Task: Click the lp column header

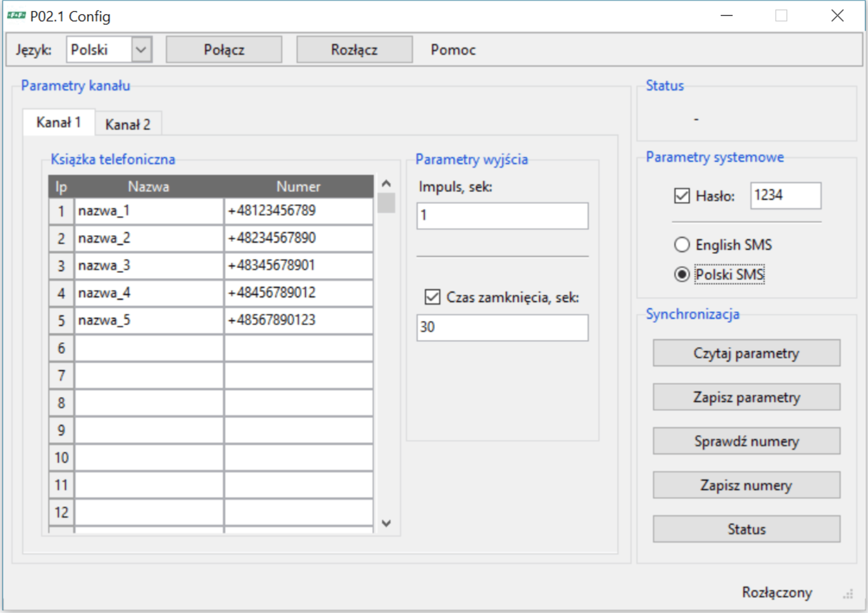Action: point(61,186)
